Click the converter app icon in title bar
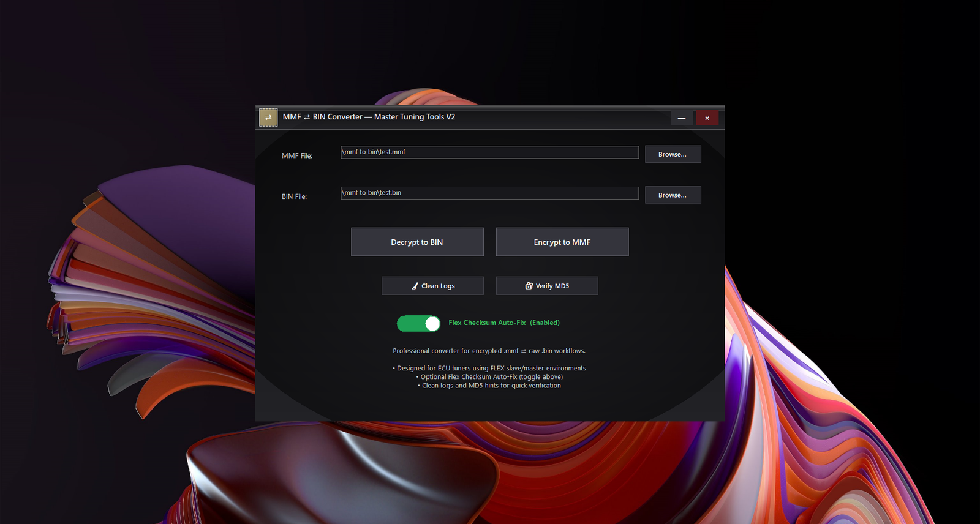The width and height of the screenshot is (980, 524). (268, 118)
